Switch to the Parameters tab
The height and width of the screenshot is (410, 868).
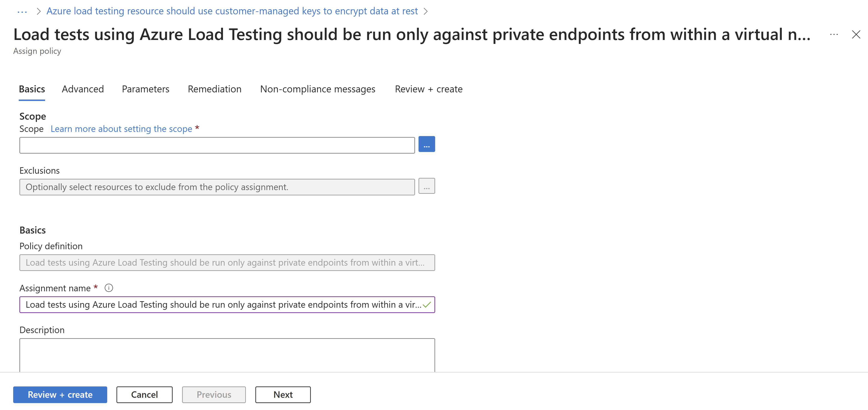(146, 88)
